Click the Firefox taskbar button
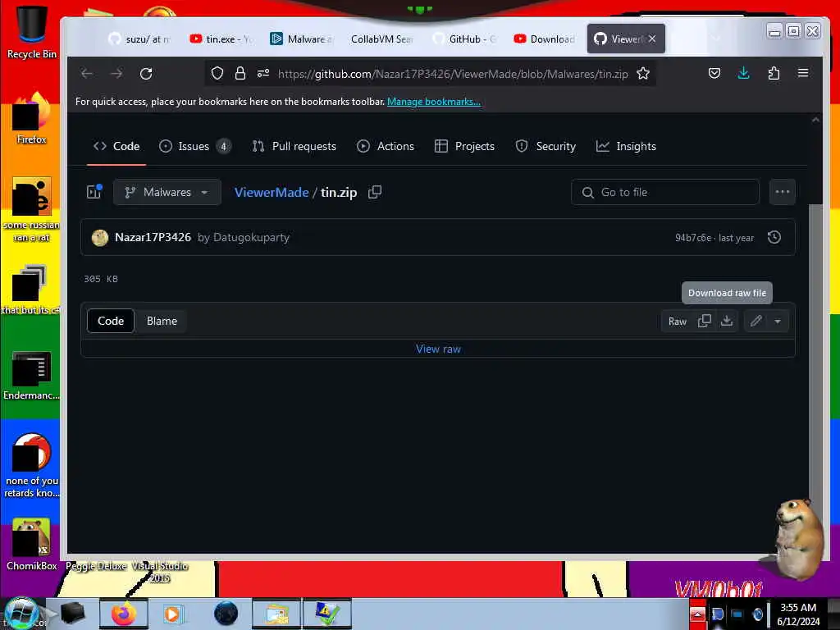Image resolution: width=840 pixels, height=630 pixels. click(123, 614)
